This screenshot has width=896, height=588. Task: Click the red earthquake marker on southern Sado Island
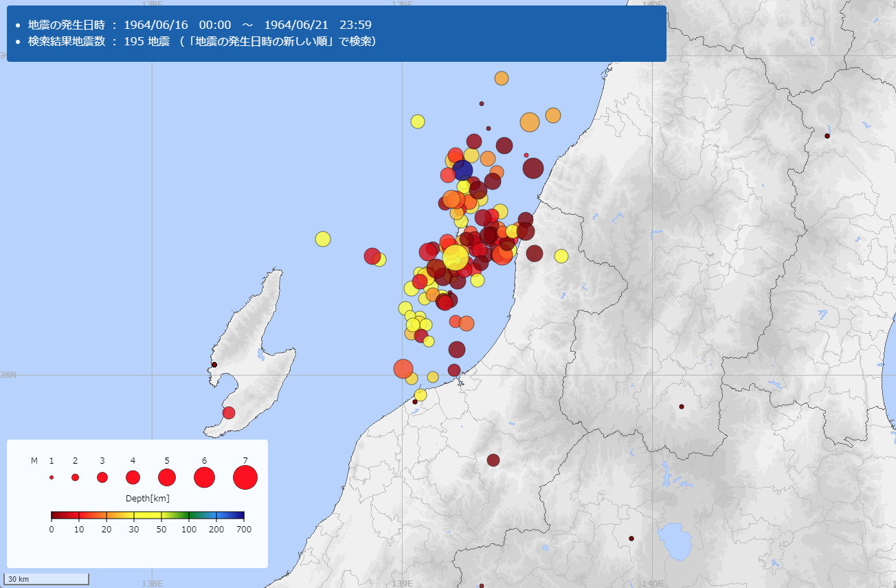[x=229, y=413]
